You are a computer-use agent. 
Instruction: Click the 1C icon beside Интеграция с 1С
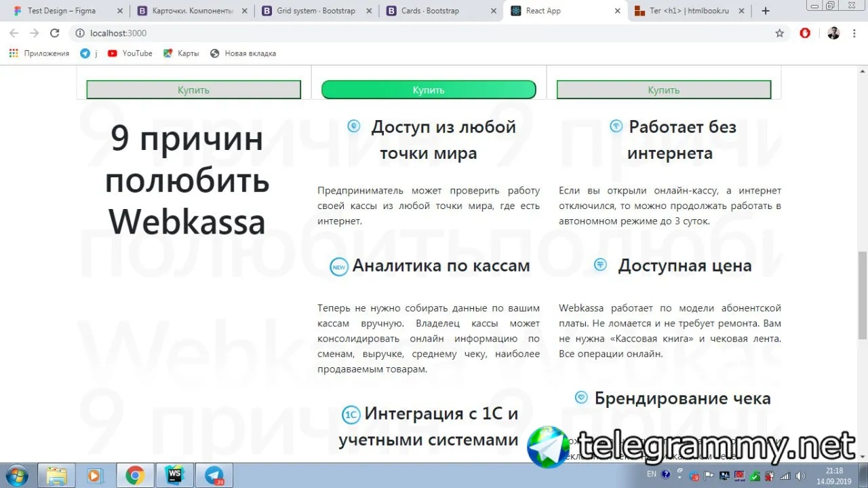pyautogui.click(x=351, y=415)
